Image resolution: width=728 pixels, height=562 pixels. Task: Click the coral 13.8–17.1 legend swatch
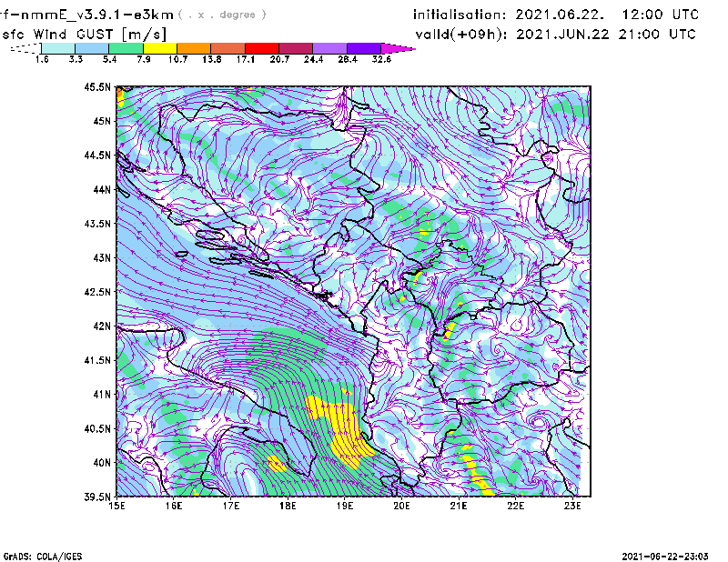(228, 48)
